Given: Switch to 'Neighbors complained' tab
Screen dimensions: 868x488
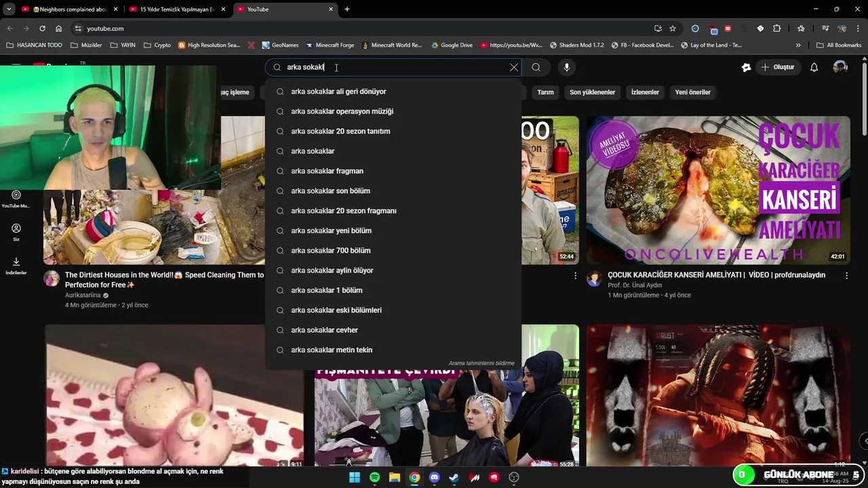Looking at the screenshot, I should point(70,9).
